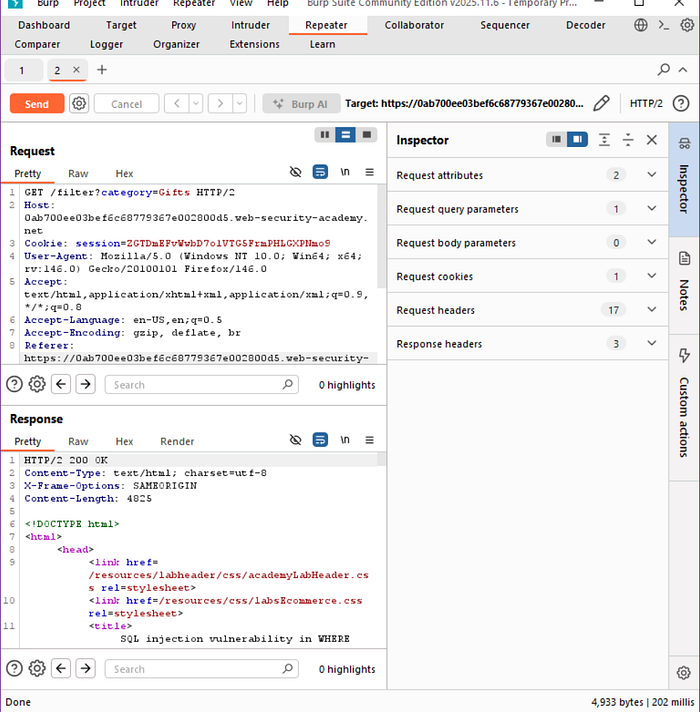Open the Comparer tab
Screen dimensions: 700x712
tap(37, 44)
